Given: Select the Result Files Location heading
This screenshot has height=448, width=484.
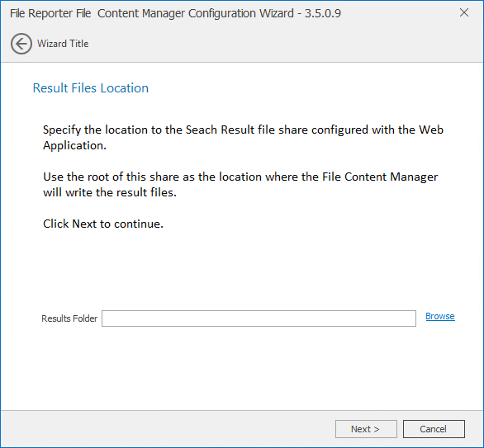Looking at the screenshot, I should pos(91,88).
